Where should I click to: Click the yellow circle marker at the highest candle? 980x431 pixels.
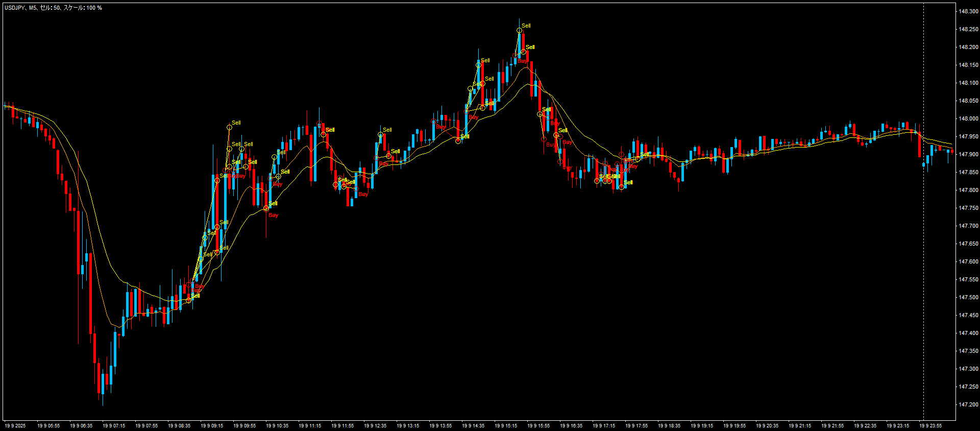point(519,31)
